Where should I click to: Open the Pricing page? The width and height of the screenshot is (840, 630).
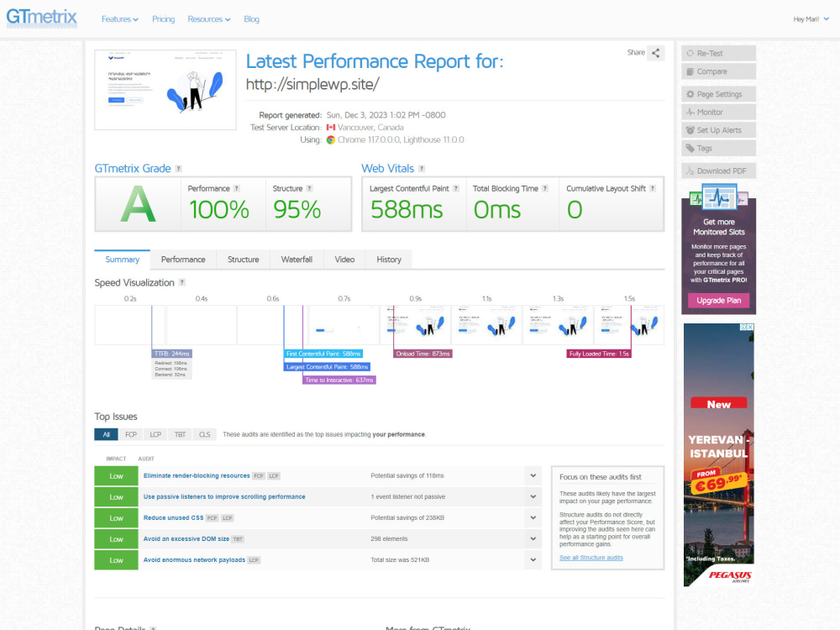click(164, 19)
